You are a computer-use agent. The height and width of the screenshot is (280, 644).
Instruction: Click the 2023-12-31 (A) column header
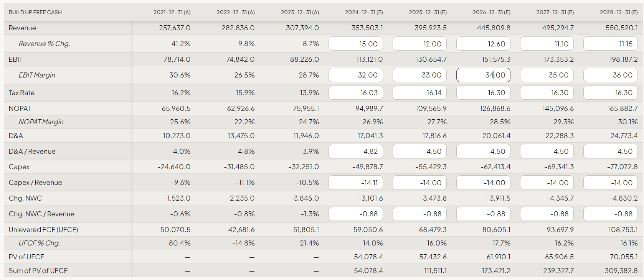pyautogui.click(x=300, y=12)
